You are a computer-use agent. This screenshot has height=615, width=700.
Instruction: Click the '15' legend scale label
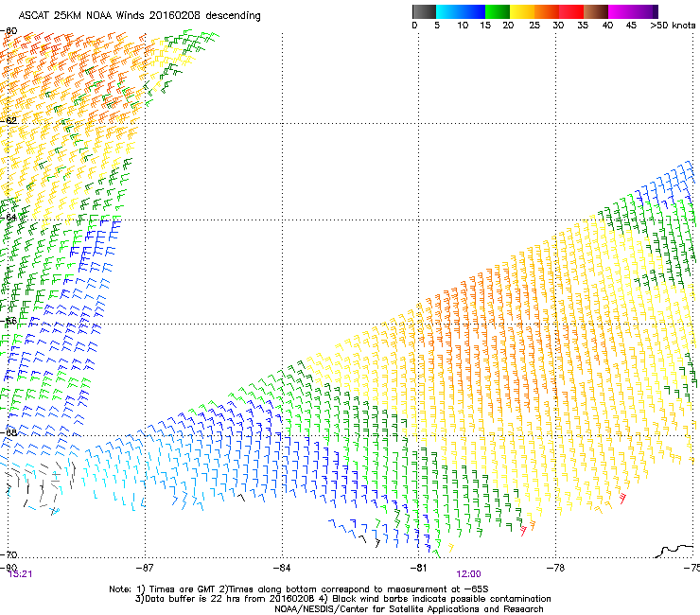485,26
